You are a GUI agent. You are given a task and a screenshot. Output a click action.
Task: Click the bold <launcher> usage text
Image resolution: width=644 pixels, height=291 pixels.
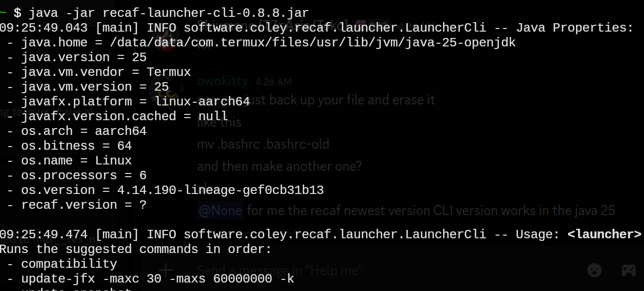604,234
